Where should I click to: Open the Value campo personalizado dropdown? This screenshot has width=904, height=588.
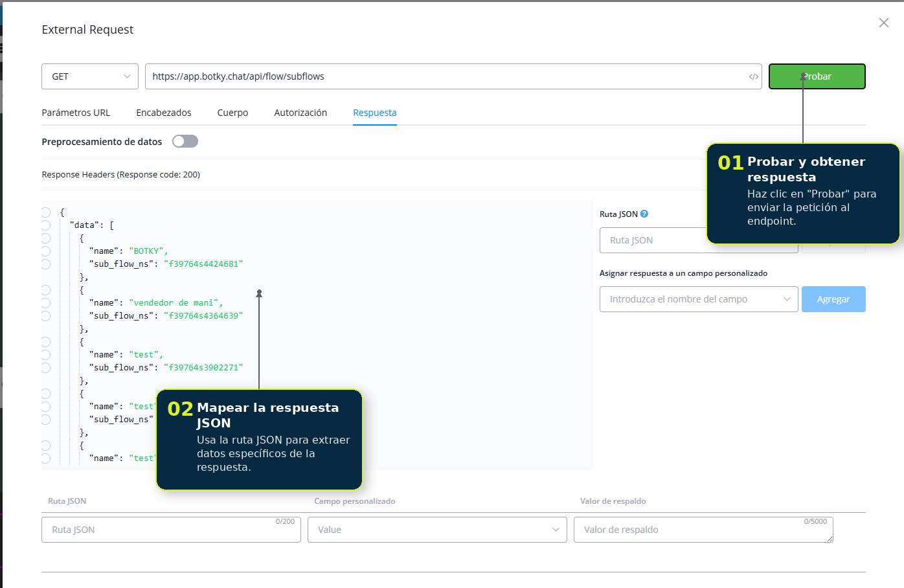[437, 530]
